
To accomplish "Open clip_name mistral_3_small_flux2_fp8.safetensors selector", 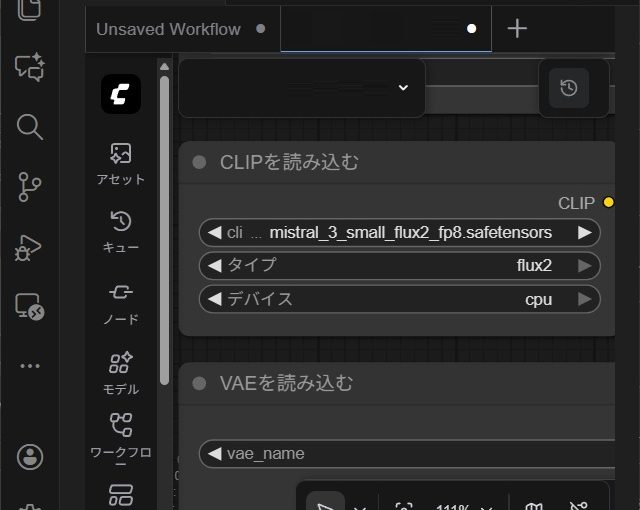I will click(400, 233).
